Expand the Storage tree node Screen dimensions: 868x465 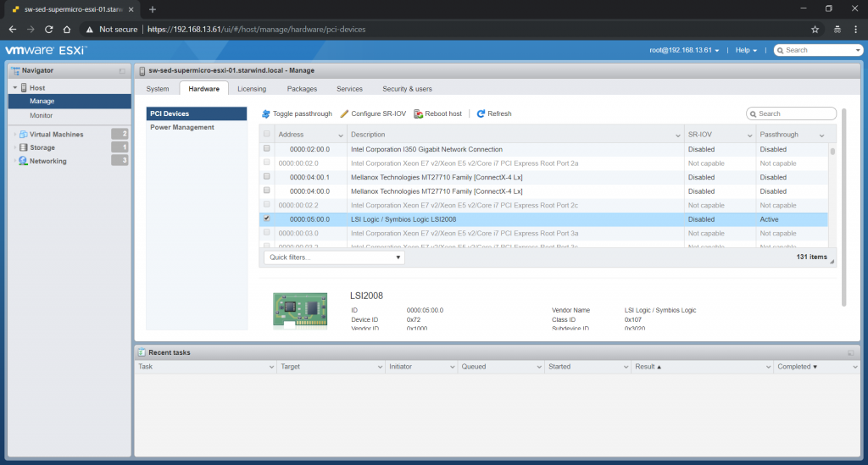(15, 147)
